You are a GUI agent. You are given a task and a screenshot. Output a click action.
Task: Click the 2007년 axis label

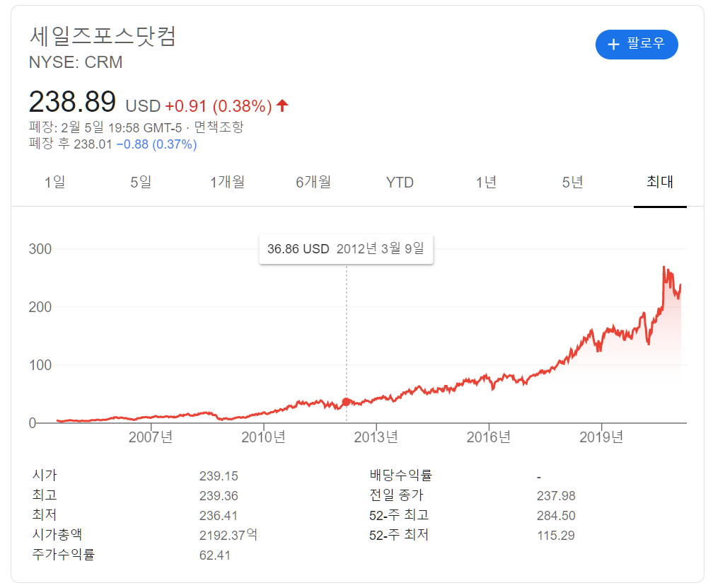pos(151,437)
